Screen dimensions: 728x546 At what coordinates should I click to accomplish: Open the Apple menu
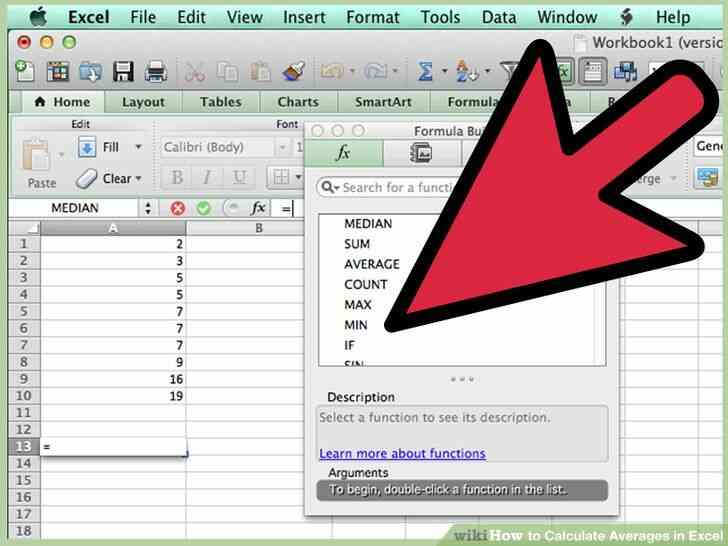pyautogui.click(x=38, y=17)
